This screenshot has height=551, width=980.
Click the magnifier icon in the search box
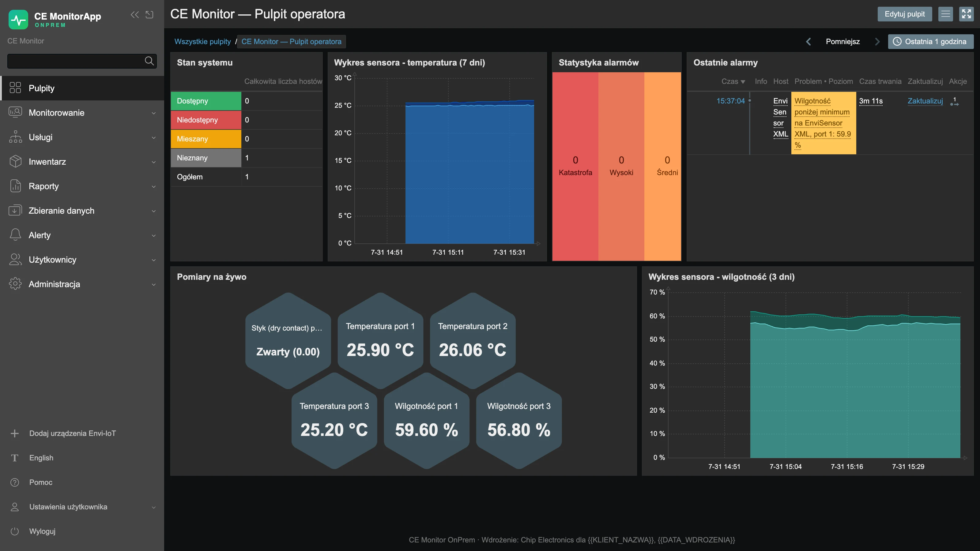point(149,61)
